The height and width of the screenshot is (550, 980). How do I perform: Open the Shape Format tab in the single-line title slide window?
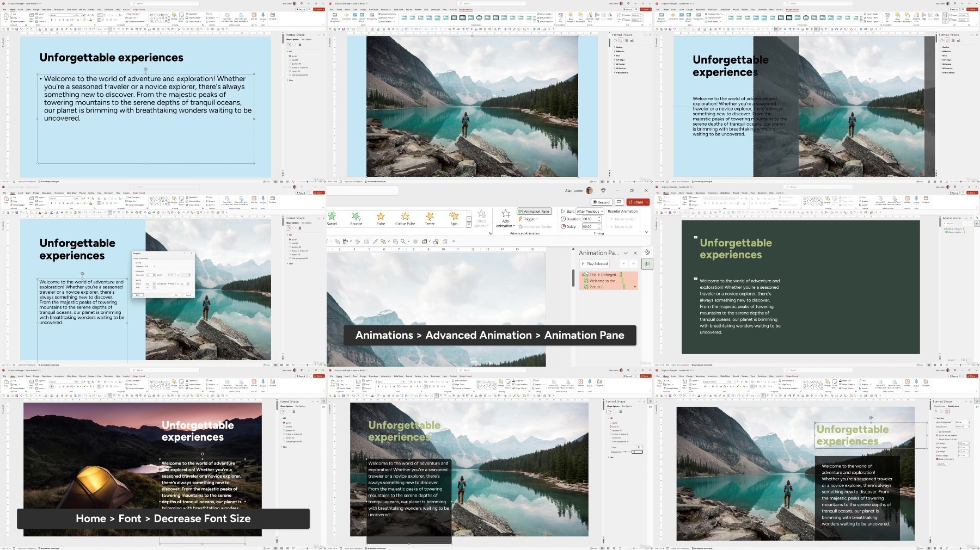tap(139, 9)
